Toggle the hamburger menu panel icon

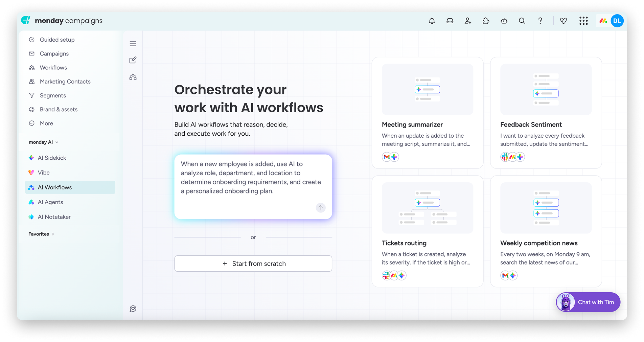point(133,44)
